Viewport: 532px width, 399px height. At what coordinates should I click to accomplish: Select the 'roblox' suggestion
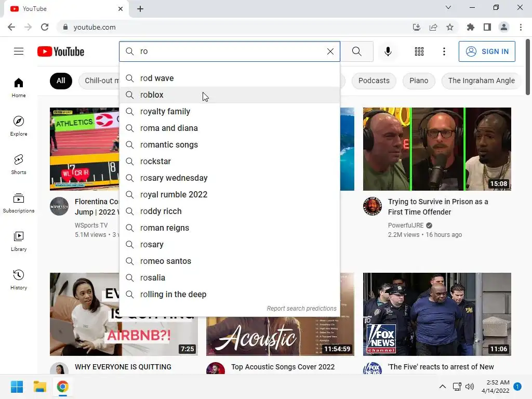[x=229, y=95]
